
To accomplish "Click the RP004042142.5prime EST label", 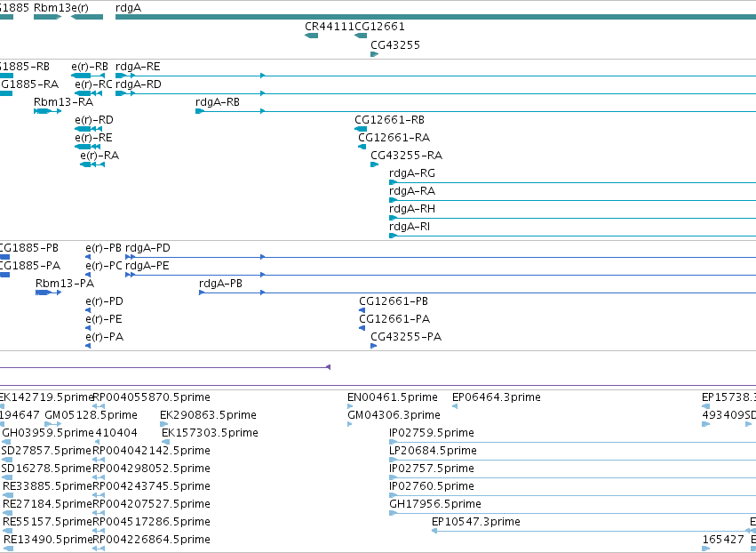I will (151, 451).
